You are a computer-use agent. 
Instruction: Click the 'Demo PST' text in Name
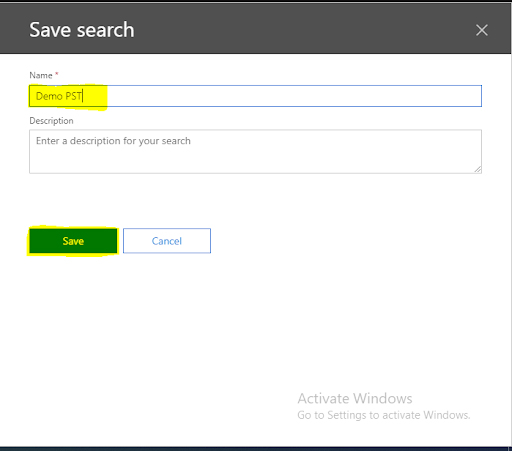click(x=59, y=96)
